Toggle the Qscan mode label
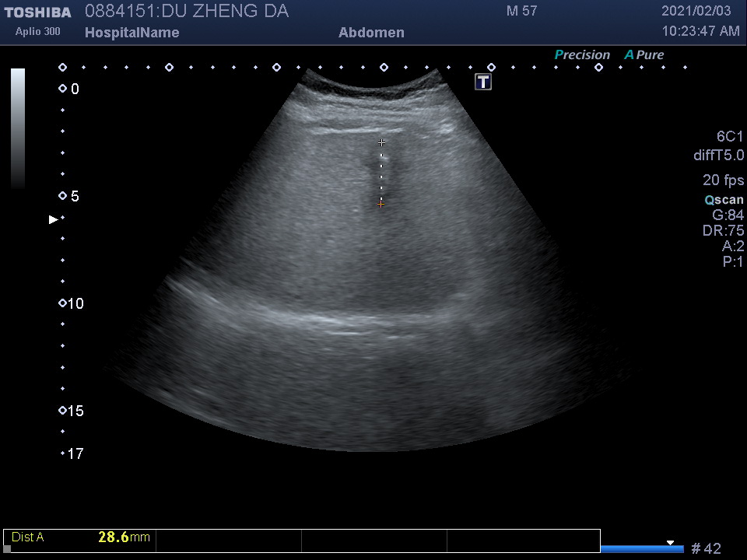This screenshot has height=560, width=747. tap(724, 200)
